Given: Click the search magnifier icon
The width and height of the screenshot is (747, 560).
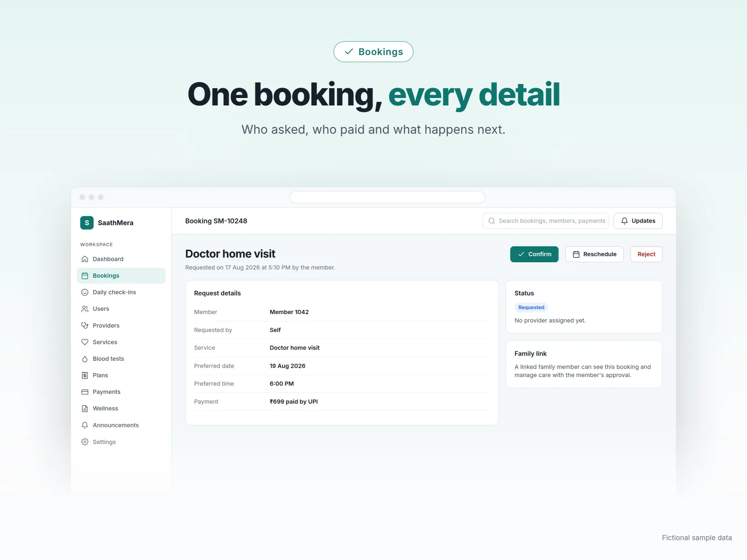Looking at the screenshot, I should click(x=492, y=221).
